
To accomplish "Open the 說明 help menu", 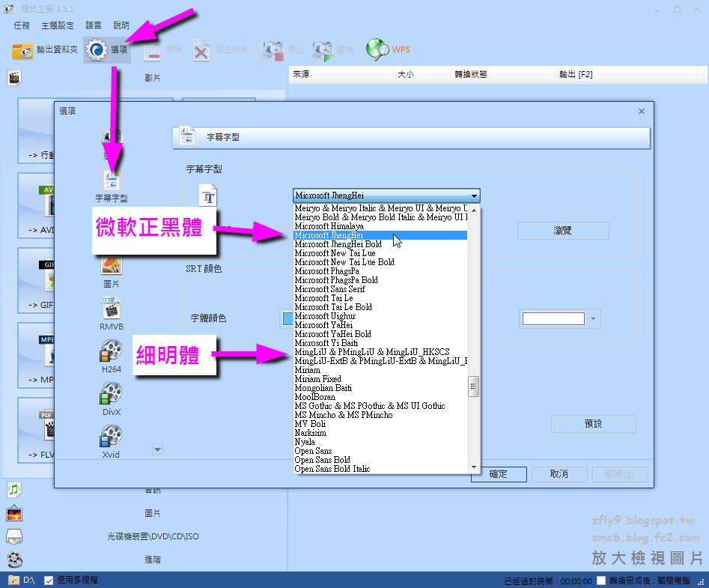I will 121,25.
